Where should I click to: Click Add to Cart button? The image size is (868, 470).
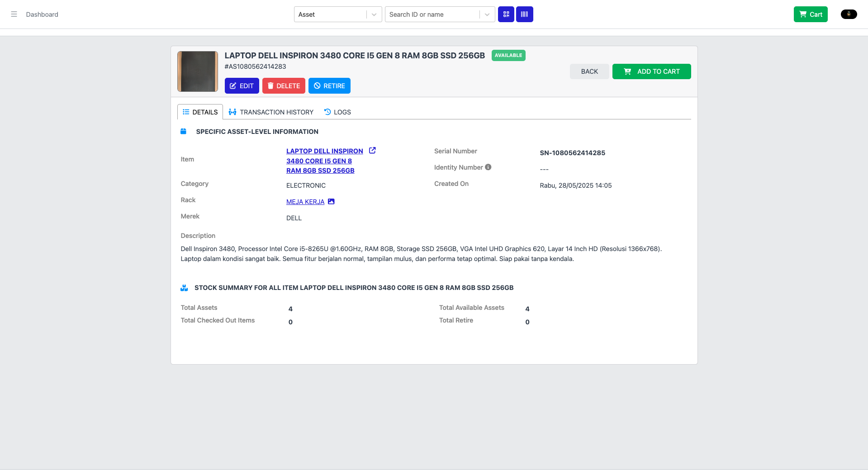[651, 71]
